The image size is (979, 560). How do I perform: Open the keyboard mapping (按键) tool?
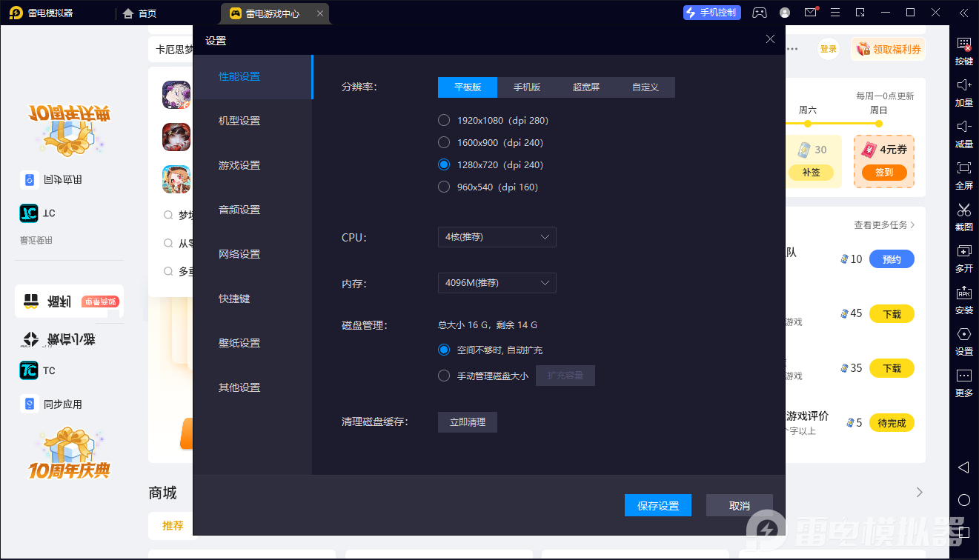pos(963,50)
